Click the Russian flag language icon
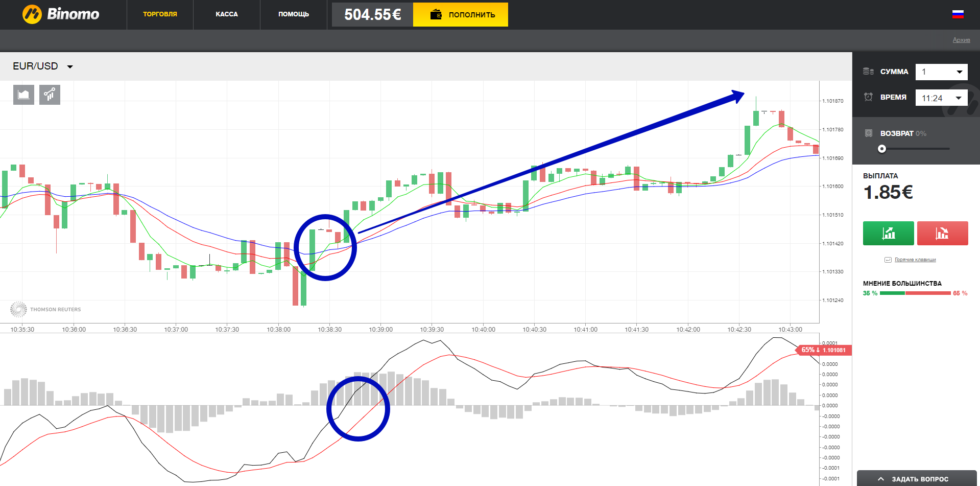 coord(958,14)
